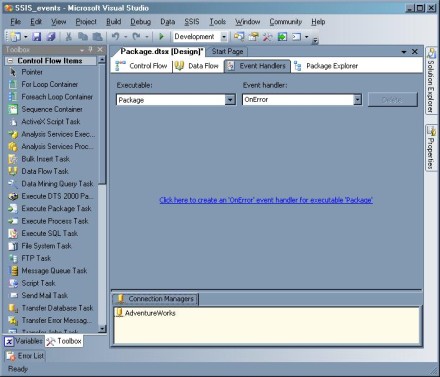The image size is (440, 377).
Task: Switch to the Control Flow tab
Action: click(x=141, y=66)
